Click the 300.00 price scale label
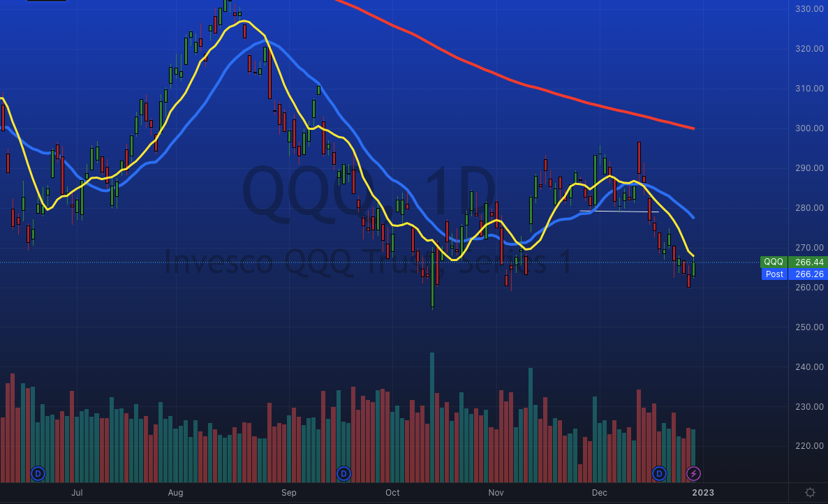The image size is (828, 504). [810, 128]
